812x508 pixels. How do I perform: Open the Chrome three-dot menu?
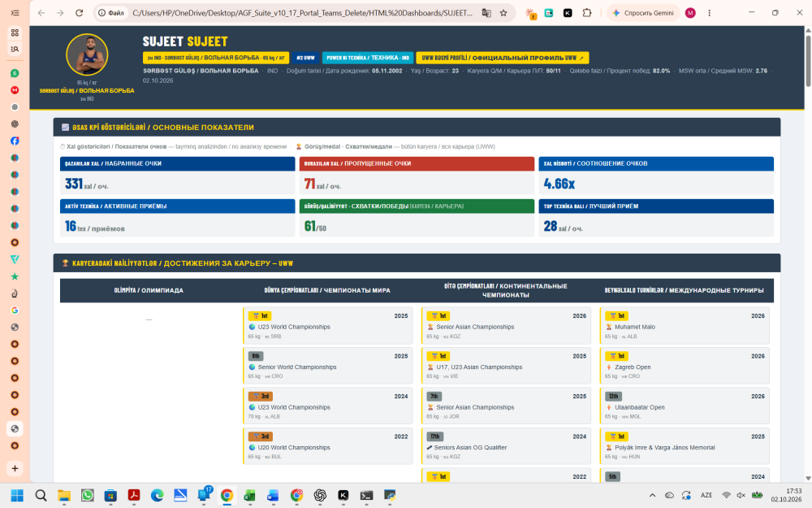tap(710, 13)
